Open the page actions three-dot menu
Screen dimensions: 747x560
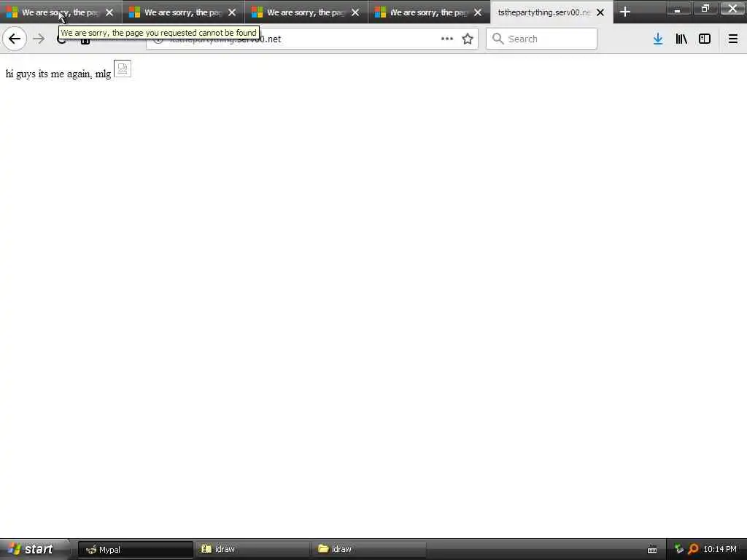447,39
